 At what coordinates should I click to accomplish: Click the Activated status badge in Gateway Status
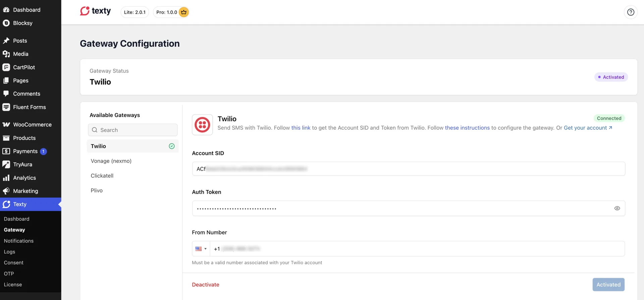coord(611,77)
